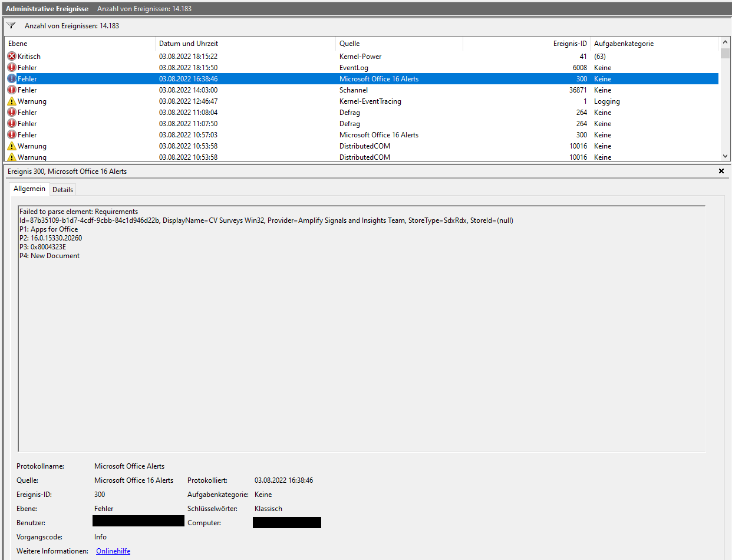The image size is (732, 560).
Task: Click the Schlüsselwörter value Klassisch
Action: (x=268, y=509)
